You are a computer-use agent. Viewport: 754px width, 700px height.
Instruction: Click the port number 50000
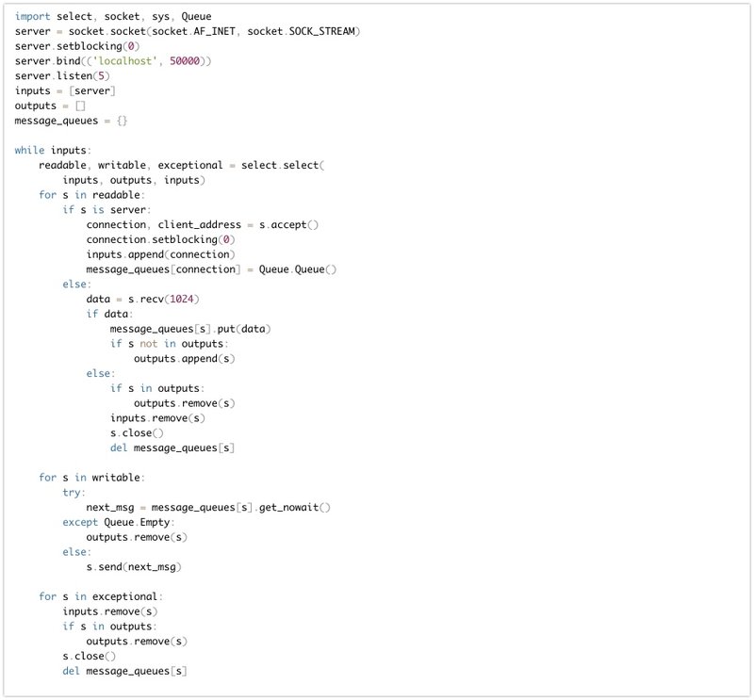185,61
